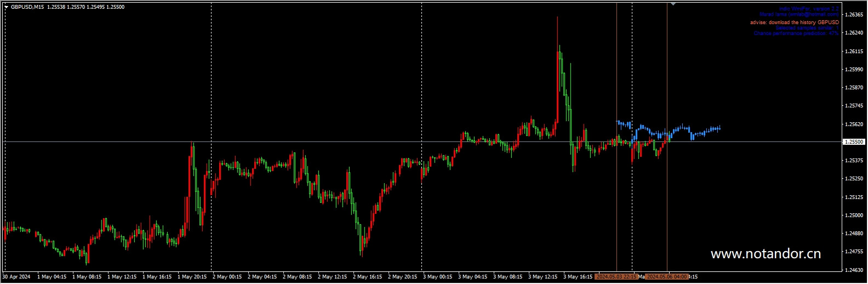Screen dimensions: 868x284
Task: Click the 1.25990 price scale label
Action: (x=855, y=70)
